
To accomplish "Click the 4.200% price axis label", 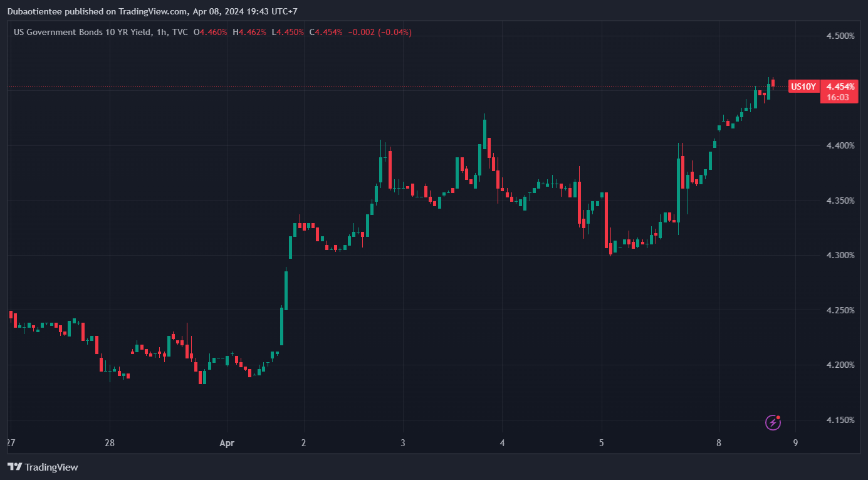I will [x=840, y=365].
